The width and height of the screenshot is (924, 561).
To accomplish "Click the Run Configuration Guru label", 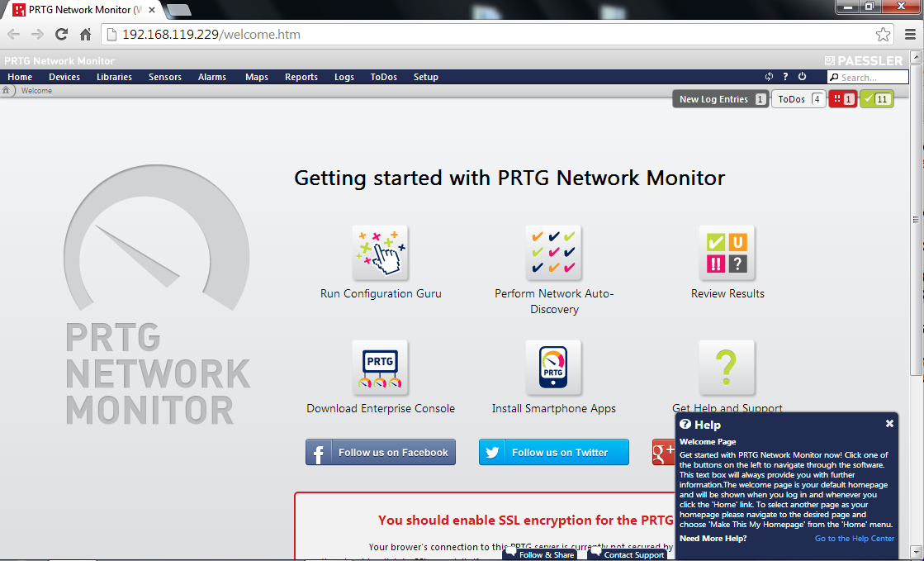I will point(381,293).
